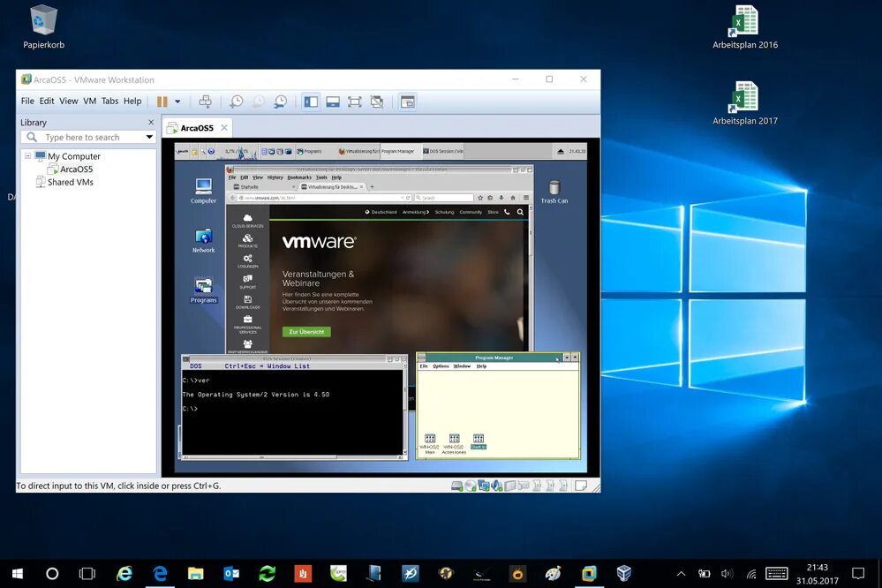Open the File menu in VMware

(27, 102)
